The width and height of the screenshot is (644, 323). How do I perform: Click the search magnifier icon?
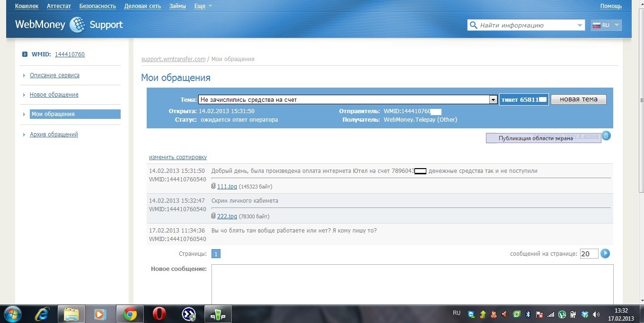tap(473, 25)
